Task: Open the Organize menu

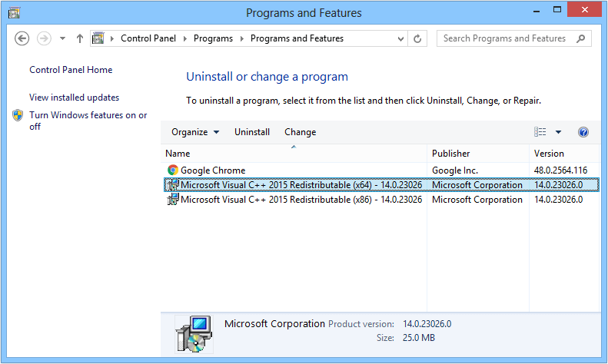Action: [195, 132]
